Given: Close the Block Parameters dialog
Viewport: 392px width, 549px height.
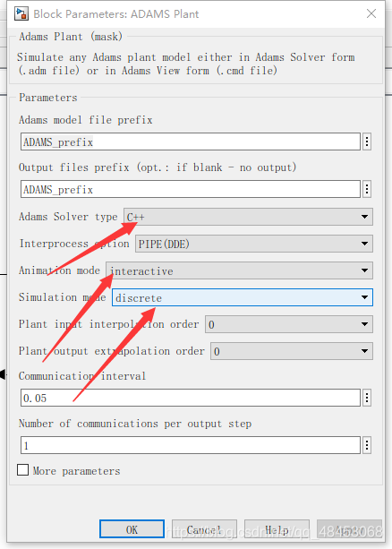Looking at the screenshot, I should [371, 13].
